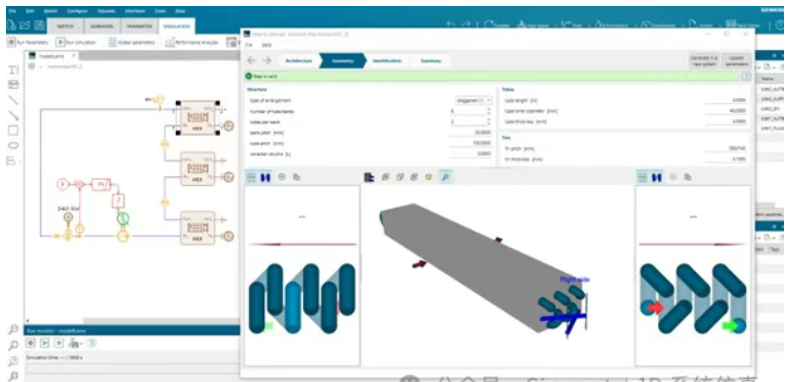The image size is (786, 382).
Task: Toggle grid view icon in left preview panel
Action: (x=252, y=177)
